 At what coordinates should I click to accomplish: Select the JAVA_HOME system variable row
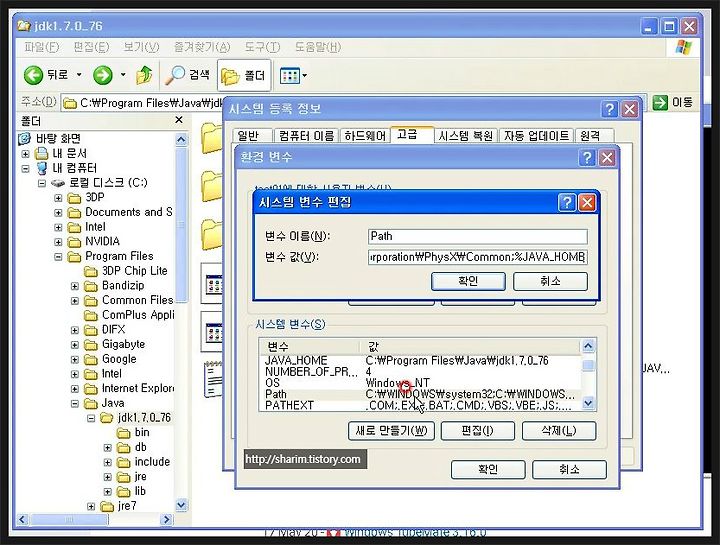420,361
